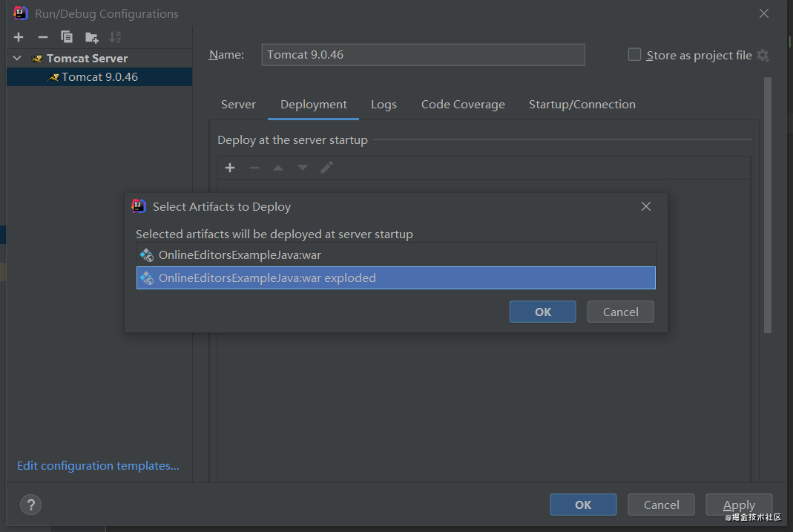
Task: Close the Run/Debug Configurations window
Action: point(763,13)
